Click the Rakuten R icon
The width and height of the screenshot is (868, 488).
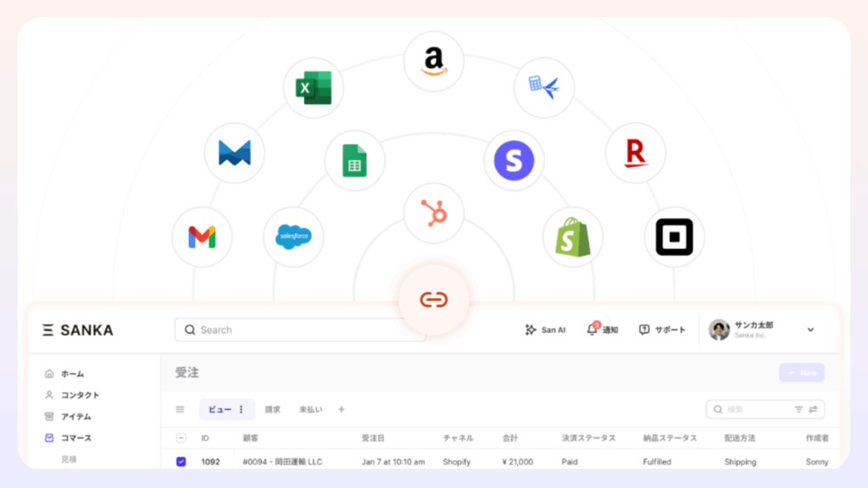click(x=635, y=152)
